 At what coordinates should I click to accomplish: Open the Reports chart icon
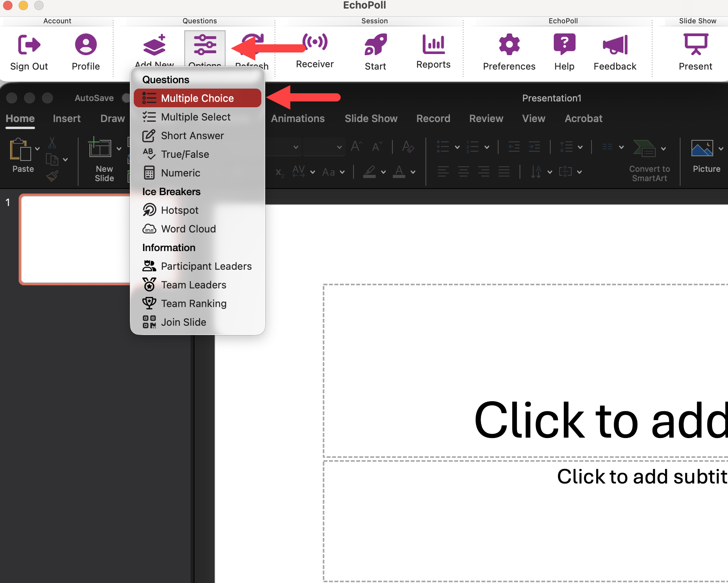(433, 44)
